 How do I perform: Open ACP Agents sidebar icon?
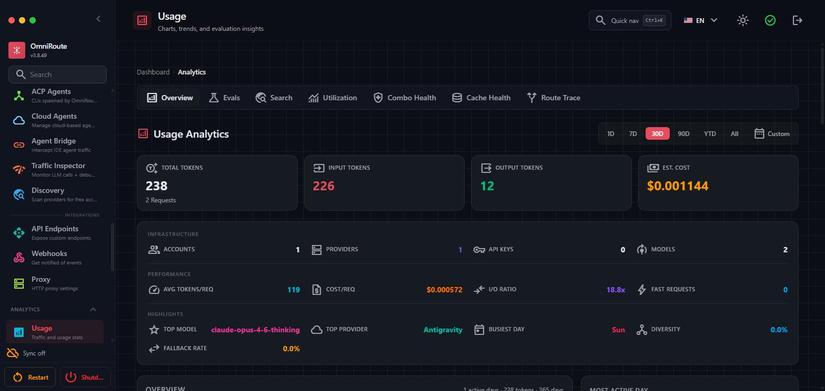tap(19, 96)
